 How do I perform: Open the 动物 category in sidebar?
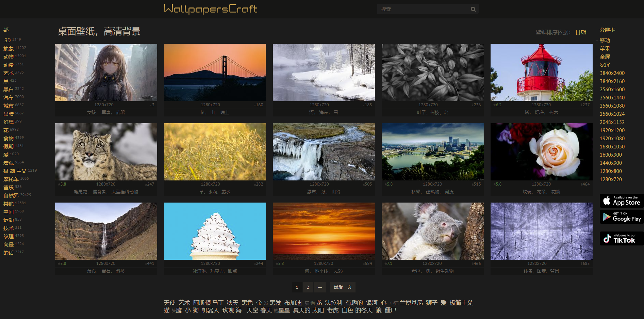9,56
